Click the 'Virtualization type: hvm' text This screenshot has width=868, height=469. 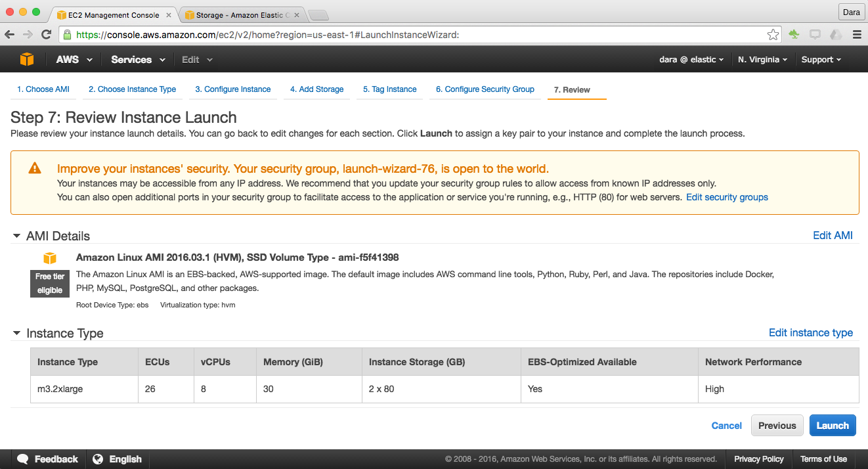(x=198, y=305)
